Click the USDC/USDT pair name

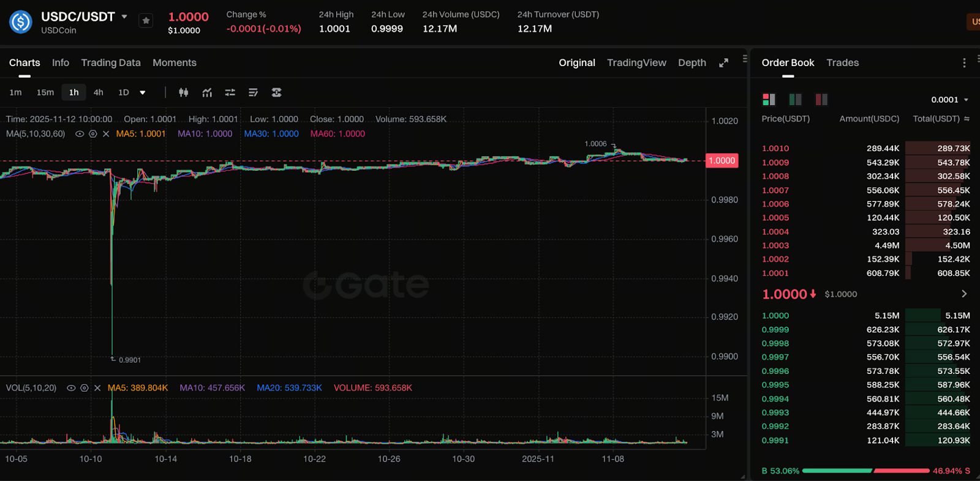click(x=78, y=17)
